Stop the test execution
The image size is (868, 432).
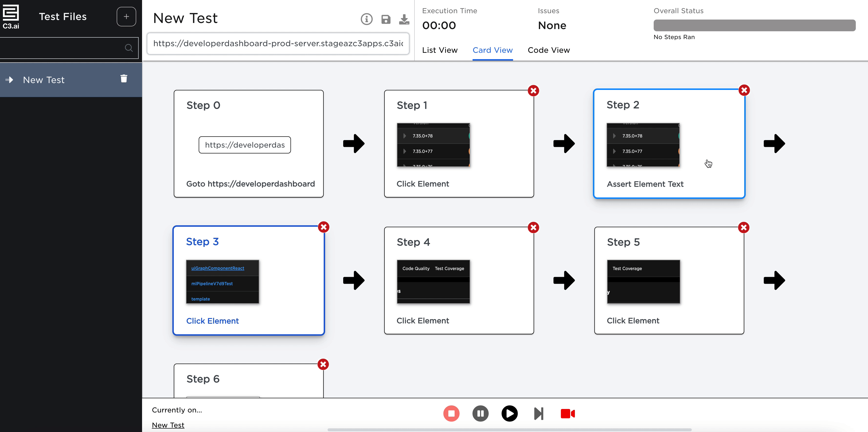[452, 413]
